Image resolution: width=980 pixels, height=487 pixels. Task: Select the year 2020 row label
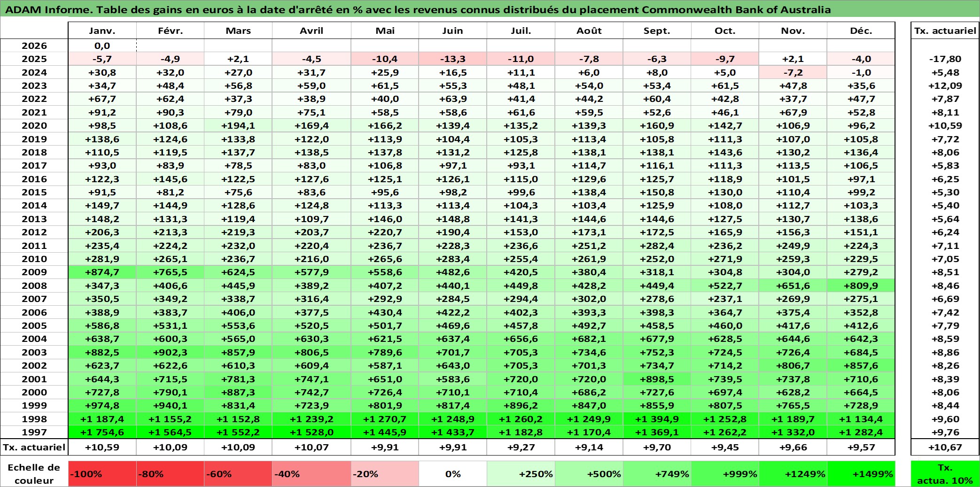34,125
